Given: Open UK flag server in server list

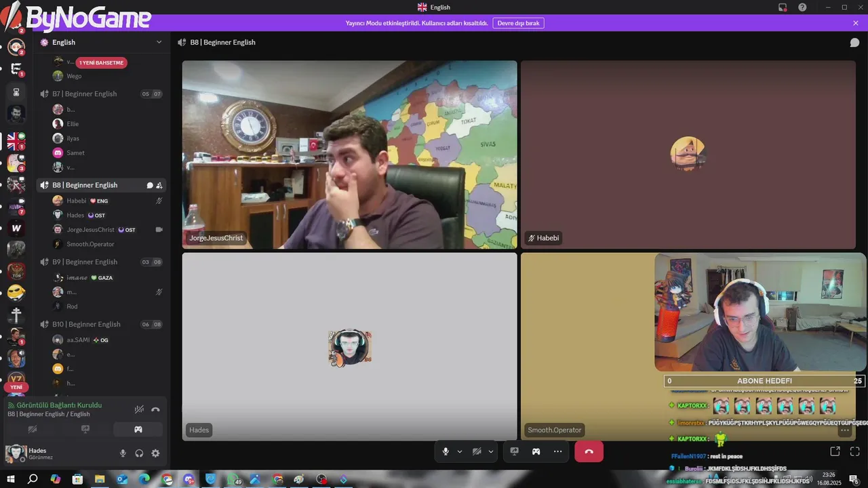Looking at the screenshot, I should point(16,141).
